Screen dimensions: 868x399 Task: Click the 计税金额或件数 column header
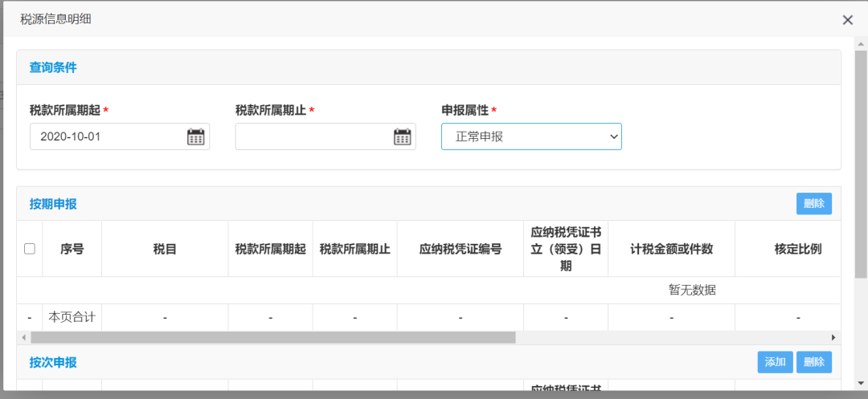[x=671, y=249]
